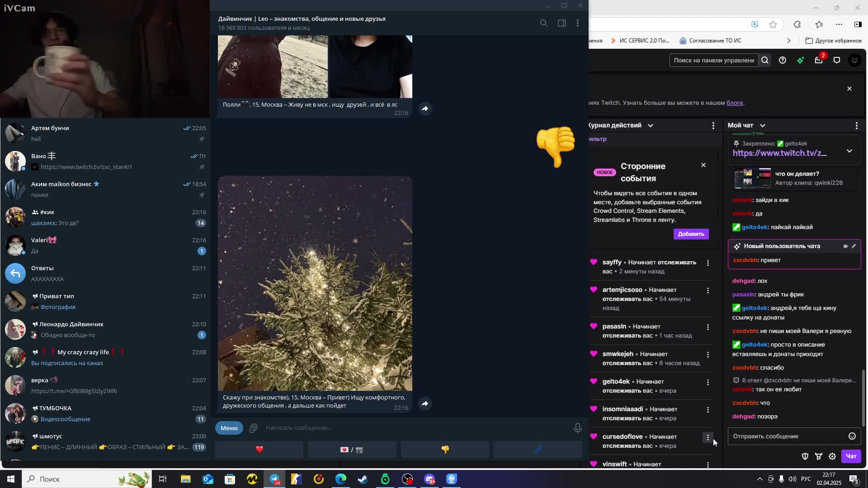Open the bot Меню button
This screenshot has width=868, height=488.
click(x=229, y=428)
